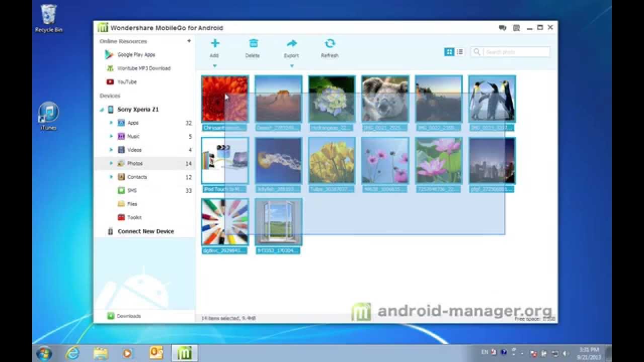Viewport: 644px width, 362px height.
Task: Click the green Downloads icon
Action: coord(110,316)
